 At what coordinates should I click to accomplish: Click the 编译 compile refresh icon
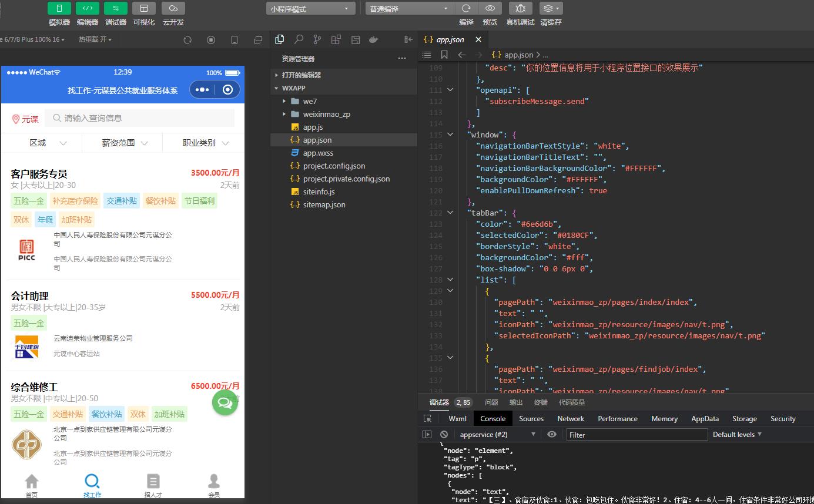point(466,8)
